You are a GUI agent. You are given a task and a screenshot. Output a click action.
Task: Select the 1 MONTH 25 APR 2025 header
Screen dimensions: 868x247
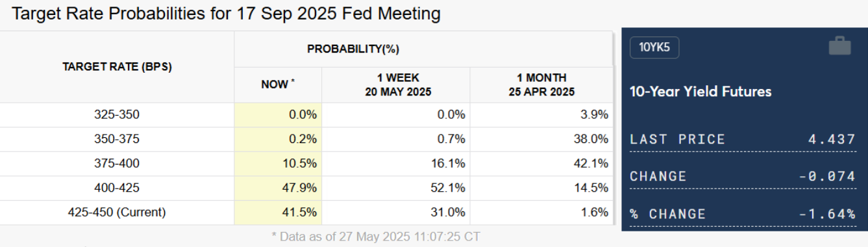(x=541, y=84)
